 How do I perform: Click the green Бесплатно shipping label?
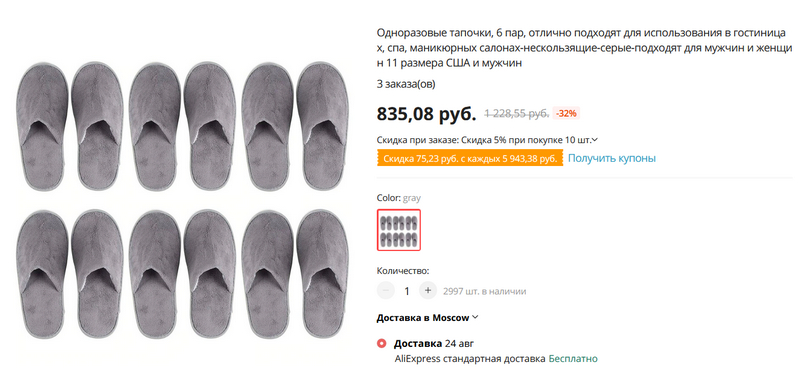tap(573, 359)
